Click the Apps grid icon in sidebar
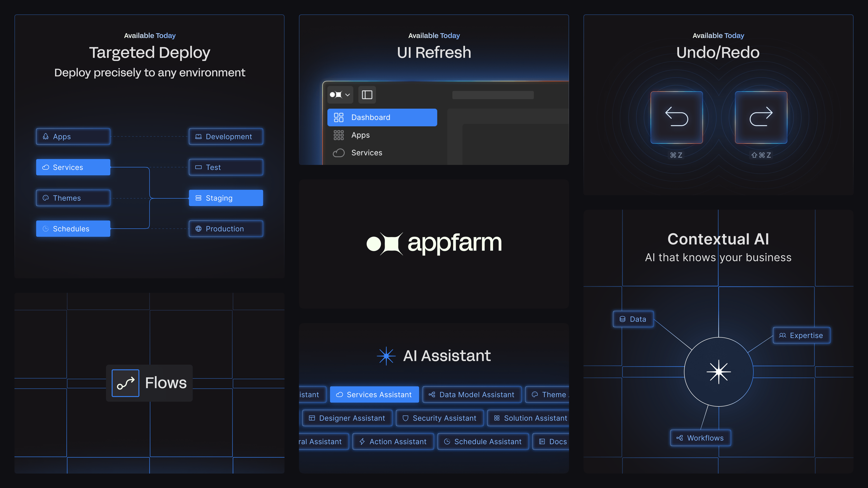This screenshot has height=488, width=868. point(339,135)
